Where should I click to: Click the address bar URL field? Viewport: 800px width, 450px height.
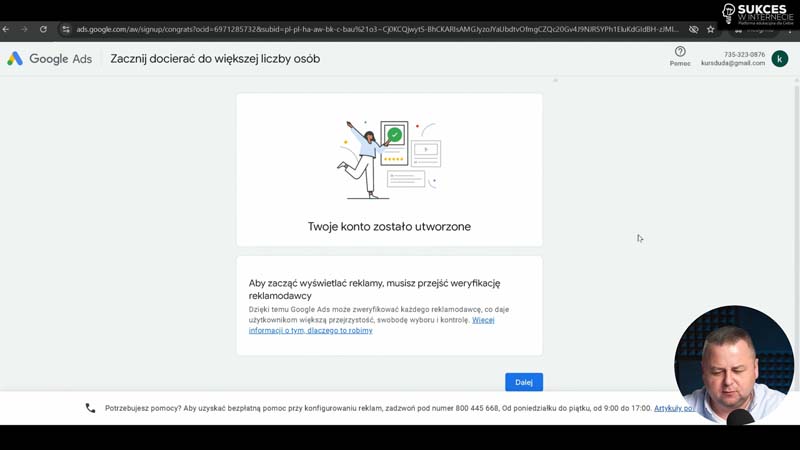pos(370,29)
